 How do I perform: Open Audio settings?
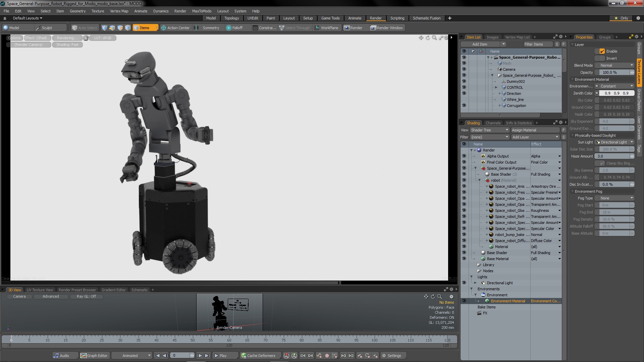pos(65,356)
